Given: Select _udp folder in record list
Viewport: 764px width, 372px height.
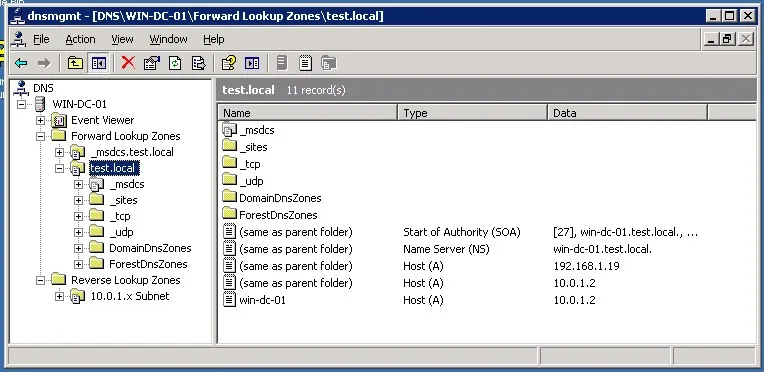Looking at the screenshot, I should pyautogui.click(x=243, y=181).
